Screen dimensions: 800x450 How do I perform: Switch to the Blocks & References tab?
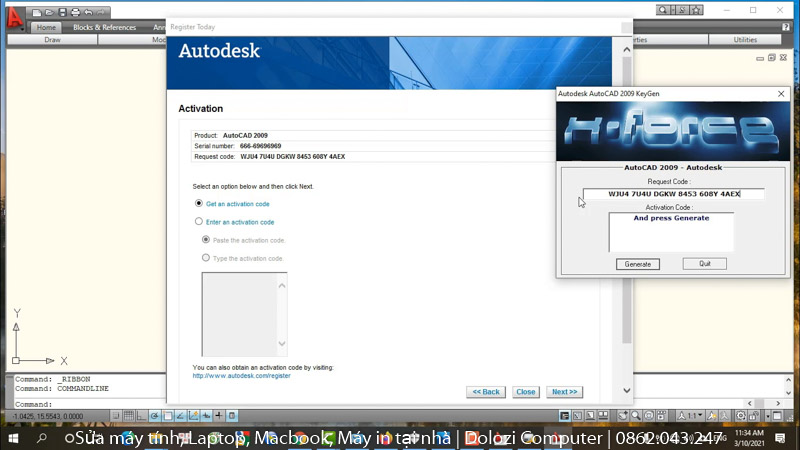pyautogui.click(x=104, y=27)
